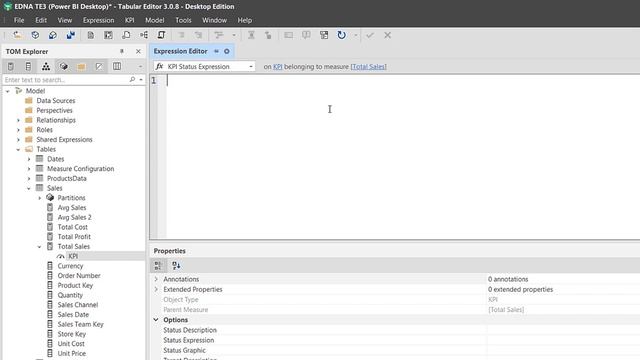Image resolution: width=640 pixels, height=360 pixels.
Task: Click the pin icon on Expression Editor tab
Action: click(216, 51)
